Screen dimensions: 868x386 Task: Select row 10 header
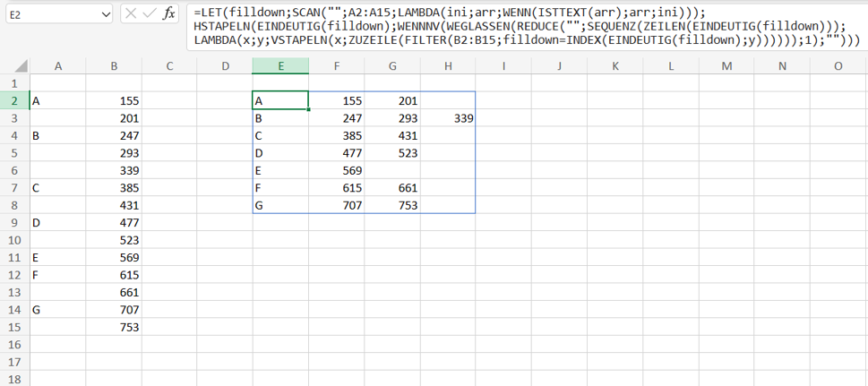point(15,240)
